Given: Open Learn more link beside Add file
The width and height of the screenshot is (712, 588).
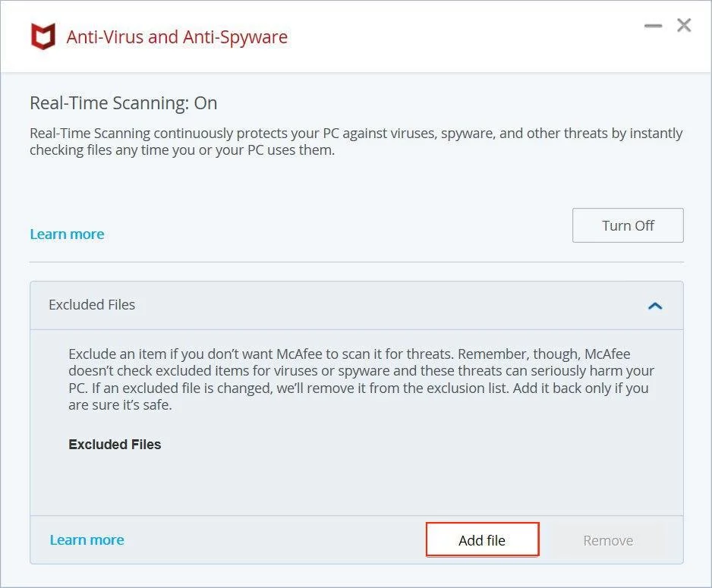Looking at the screenshot, I should (87, 540).
